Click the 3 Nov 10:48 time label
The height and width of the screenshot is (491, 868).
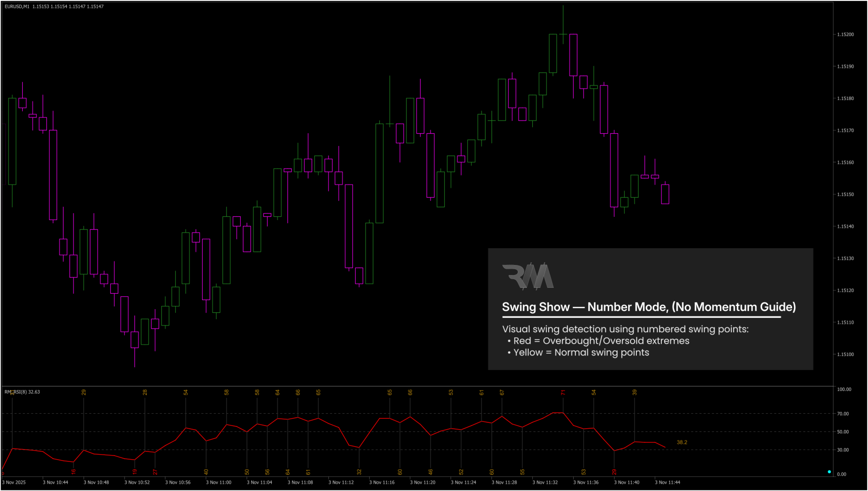coord(96,482)
